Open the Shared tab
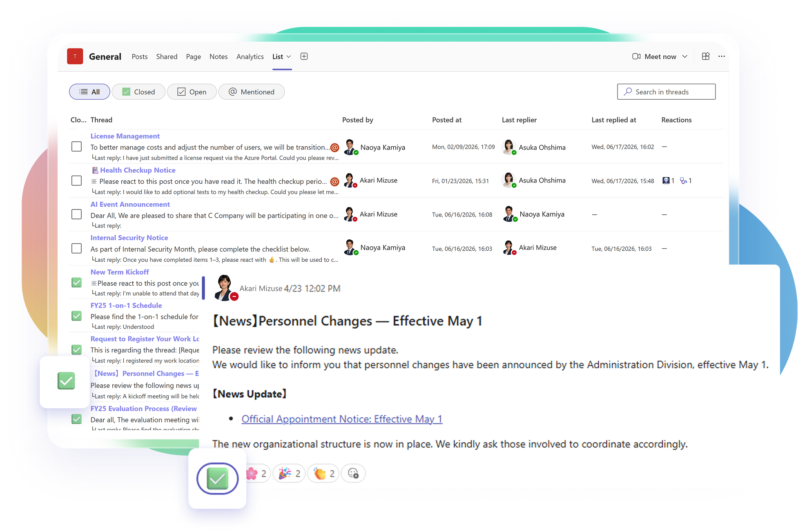798x532 pixels. point(167,57)
